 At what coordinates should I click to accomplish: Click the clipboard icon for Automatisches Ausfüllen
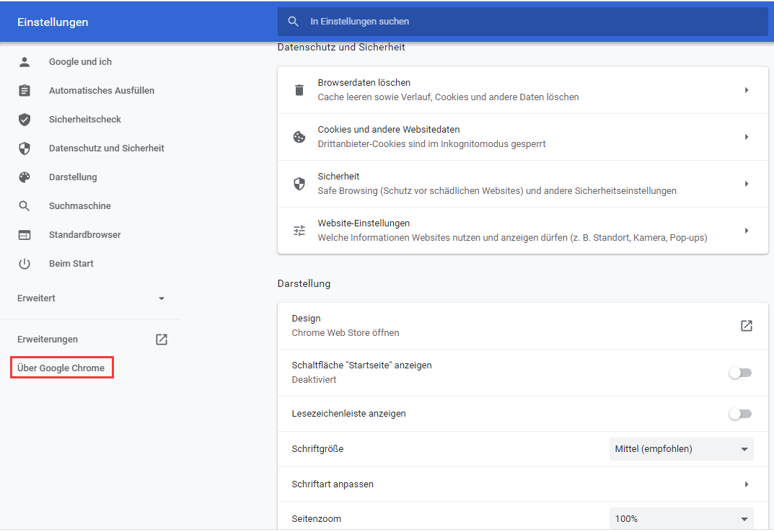point(25,91)
